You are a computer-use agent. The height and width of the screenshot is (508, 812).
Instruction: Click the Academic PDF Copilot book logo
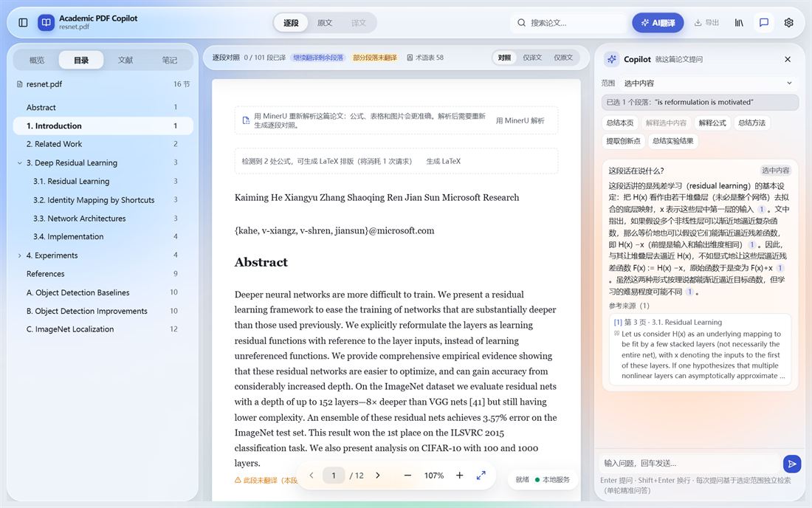[46, 22]
